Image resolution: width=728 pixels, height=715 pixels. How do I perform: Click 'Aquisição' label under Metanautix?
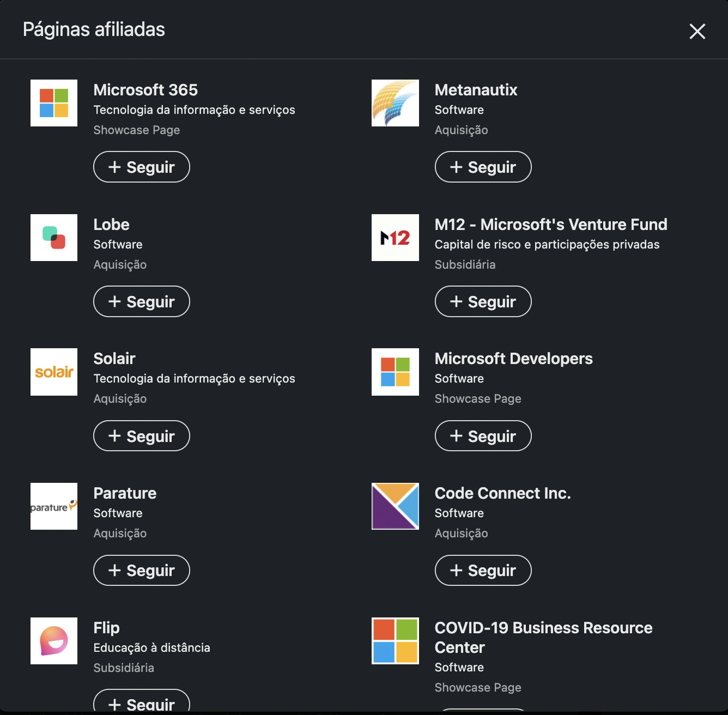coord(462,130)
